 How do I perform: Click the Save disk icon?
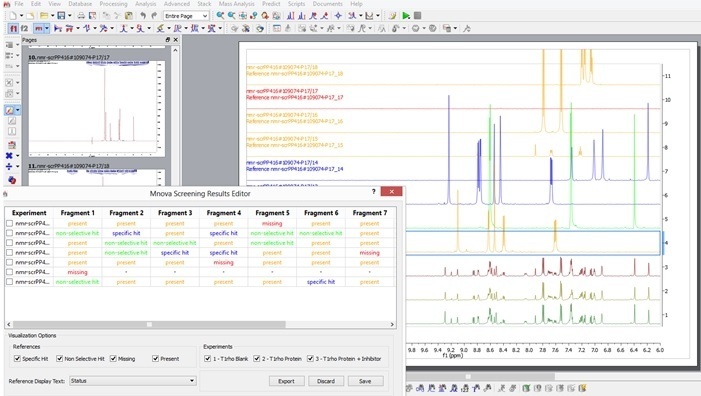click(x=61, y=16)
